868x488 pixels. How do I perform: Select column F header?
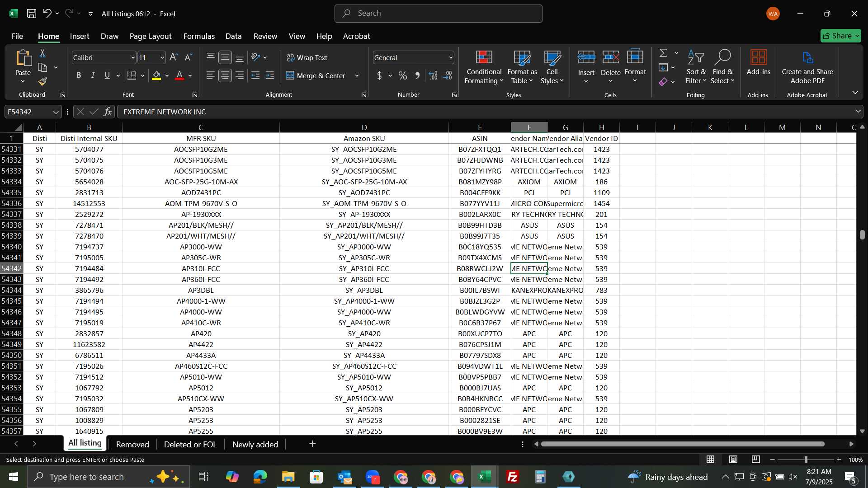click(529, 127)
